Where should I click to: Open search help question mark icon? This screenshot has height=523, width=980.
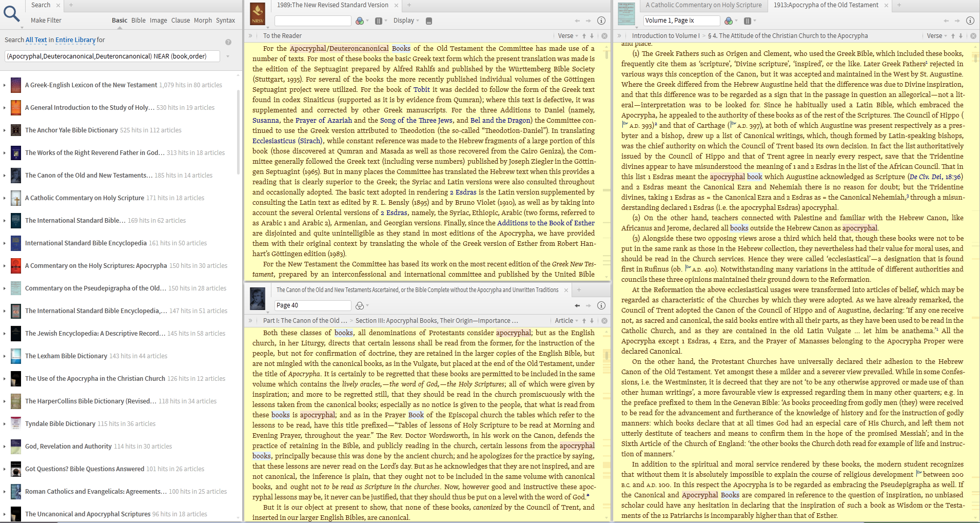(x=228, y=42)
